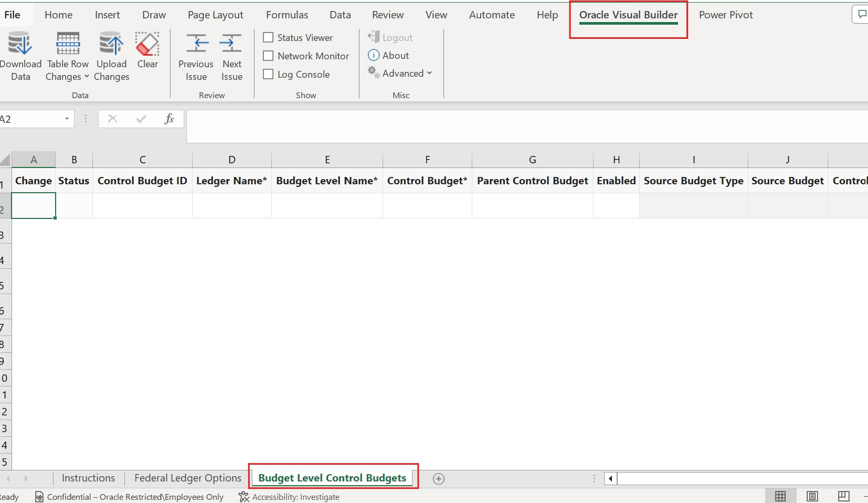Click the Control Budget ID header cell
The height and width of the screenshot is (503, 868).
point(142,181)
